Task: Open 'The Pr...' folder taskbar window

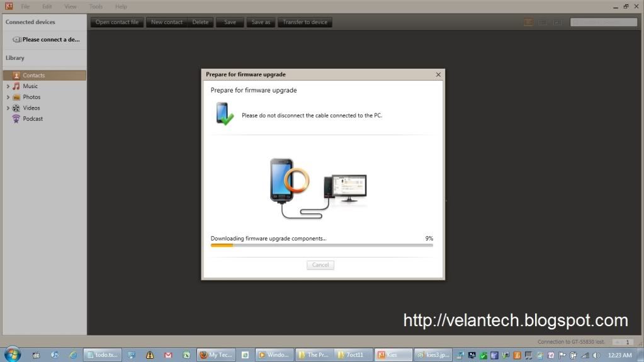Action: point(314,355)
